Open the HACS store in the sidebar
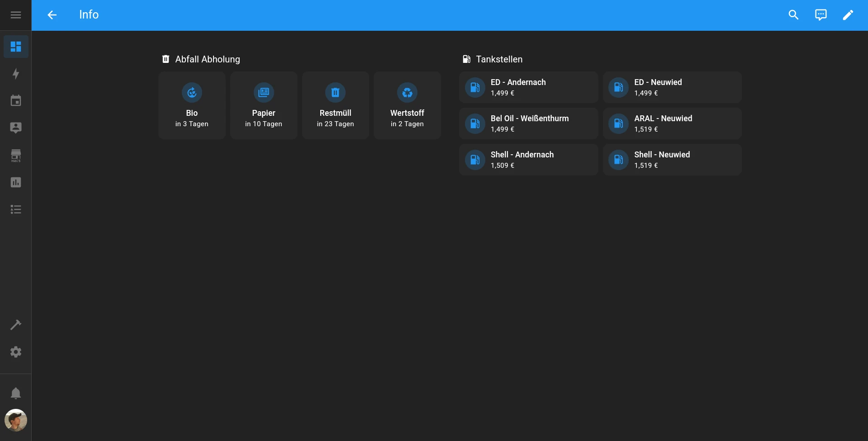This screenshot has width=868, height=441. pyautogui.click(x=16, y=155)
